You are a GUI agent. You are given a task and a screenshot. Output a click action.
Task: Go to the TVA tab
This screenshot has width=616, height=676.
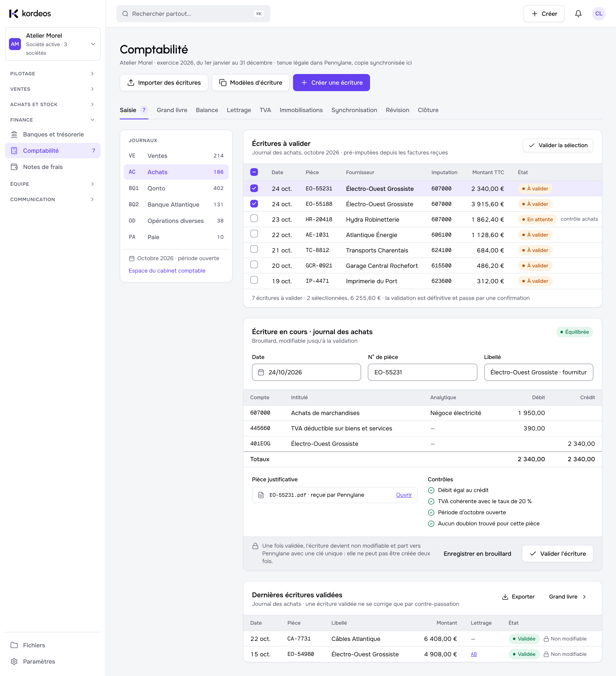click(x=265, y=110)
